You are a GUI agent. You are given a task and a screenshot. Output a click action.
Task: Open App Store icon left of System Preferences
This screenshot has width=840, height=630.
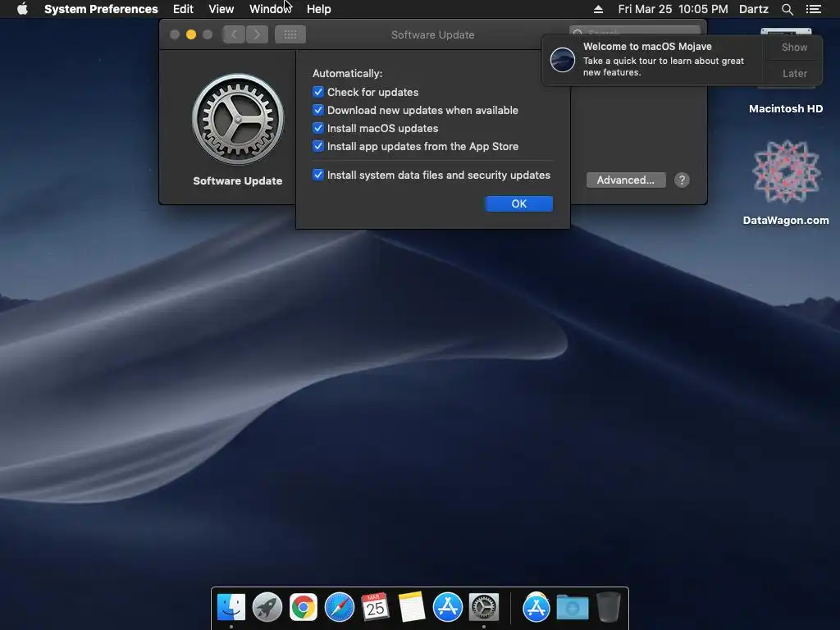click(x=447, y=607)
